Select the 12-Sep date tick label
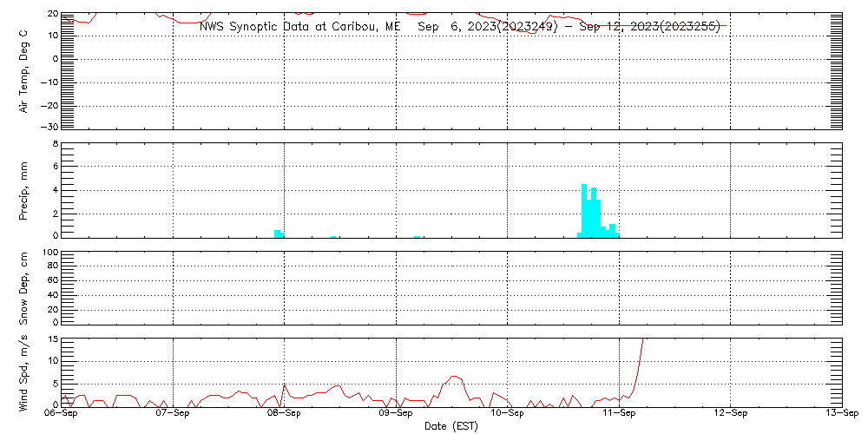The height and width of the screenshot is (434, 868). [x=730, y=415]
